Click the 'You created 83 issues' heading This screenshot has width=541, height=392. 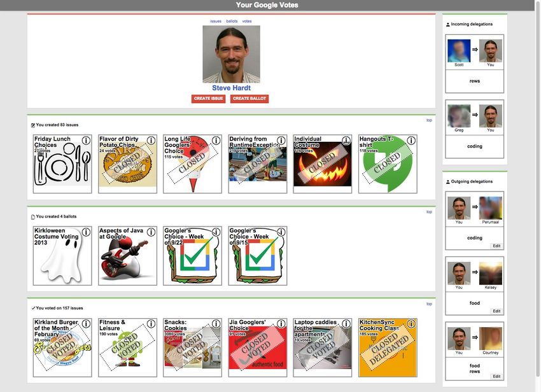[x=57, y=125]
